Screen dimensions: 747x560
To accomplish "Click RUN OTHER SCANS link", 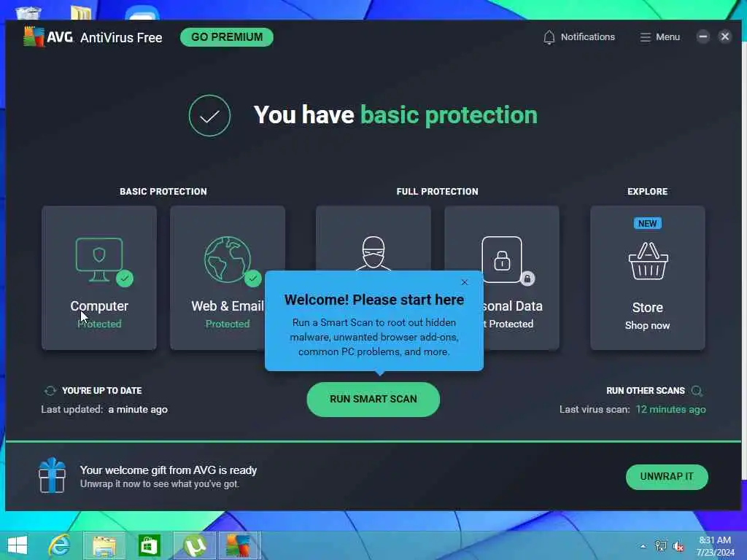I will pos(645,391).
